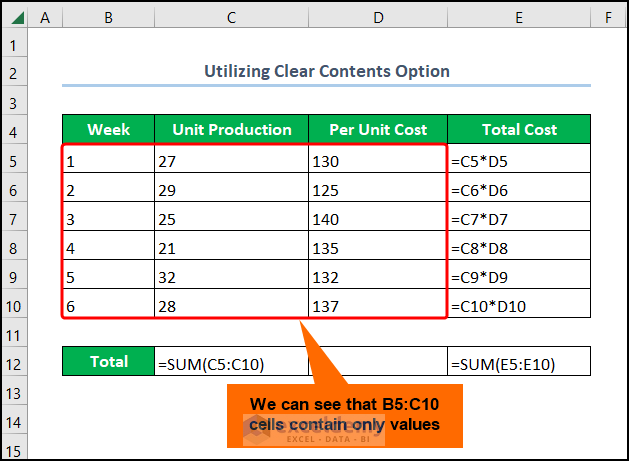Select week 4 cell

pos(108,247)
